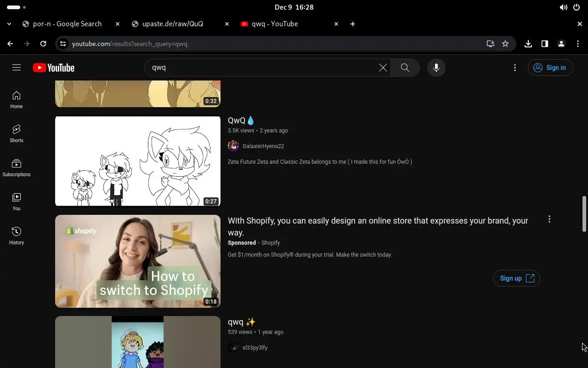Screen dimensions: 588x368
Task: Open the Shopify ad options menu
Action: click(549, 219)
